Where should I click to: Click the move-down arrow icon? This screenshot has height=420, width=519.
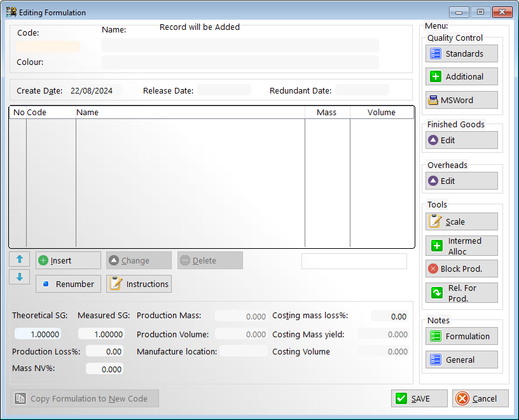pos(19,277)
